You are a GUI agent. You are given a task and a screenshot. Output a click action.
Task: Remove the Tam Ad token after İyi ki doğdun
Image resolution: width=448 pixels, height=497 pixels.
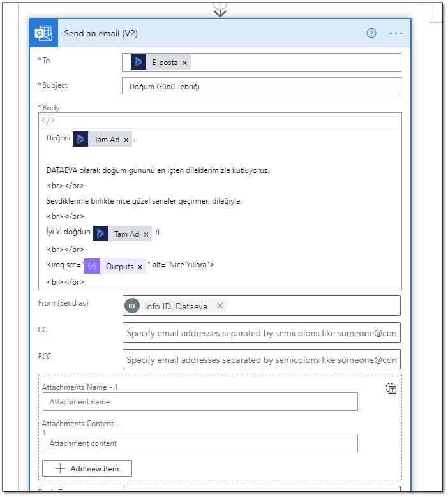tap(146, 234)
